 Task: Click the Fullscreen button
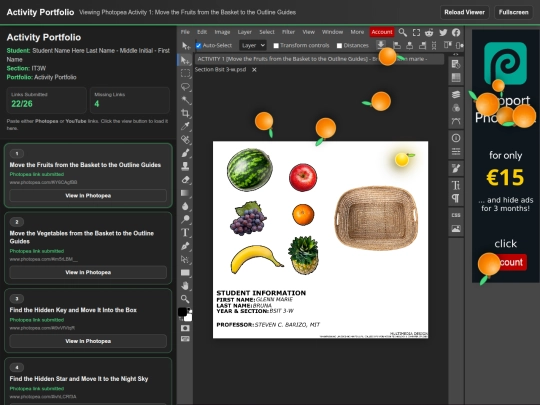pos(513,12)
